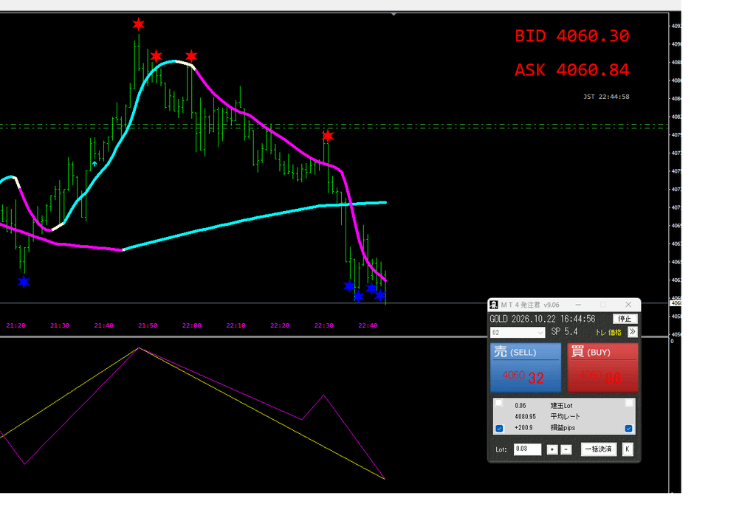The image size is (756, 532).
Task: Uncheck the right checkbox in the 損益pips row
Action: pyautogui.click(x=629, y=428)
